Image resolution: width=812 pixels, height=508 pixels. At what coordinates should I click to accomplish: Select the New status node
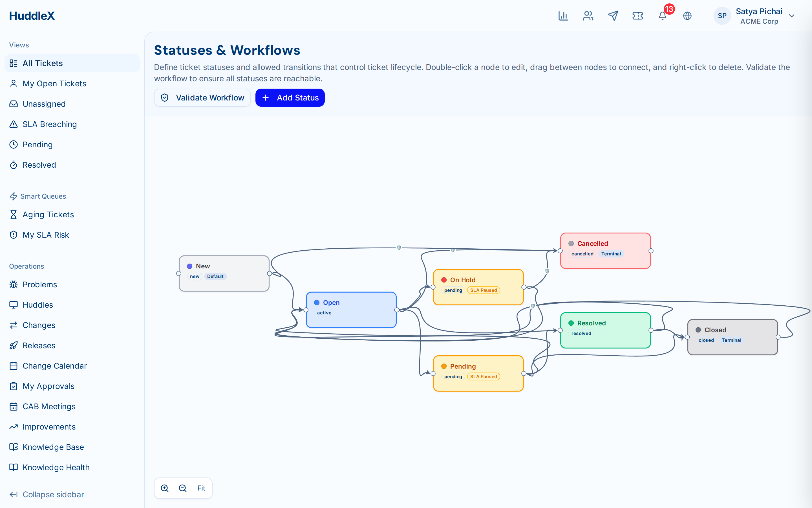click(x=224, y=273)
